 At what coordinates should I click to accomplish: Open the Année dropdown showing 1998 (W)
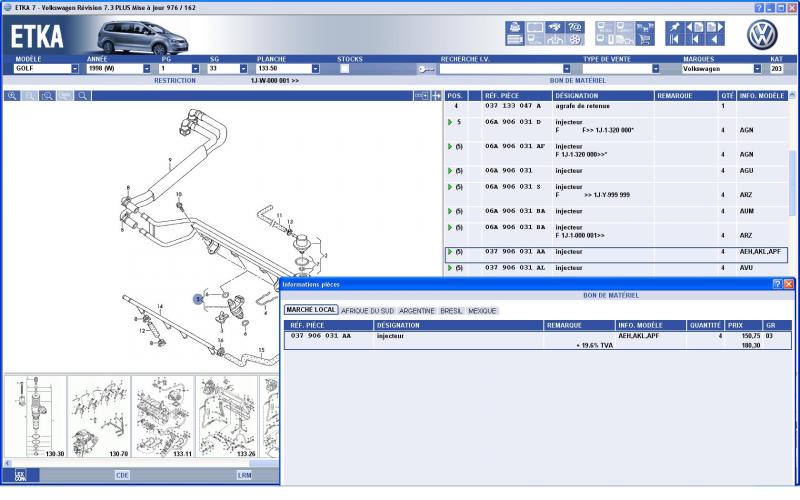[x=147, y=69]
